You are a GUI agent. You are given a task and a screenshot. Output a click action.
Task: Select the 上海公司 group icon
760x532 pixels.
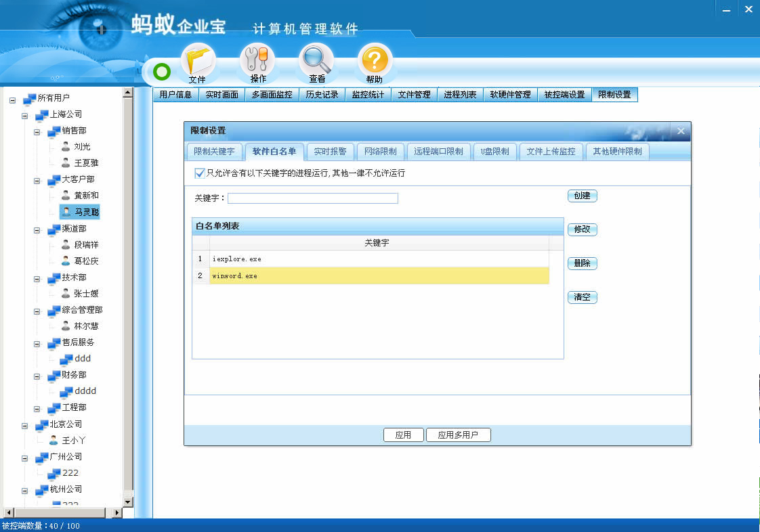coord(42,114)
